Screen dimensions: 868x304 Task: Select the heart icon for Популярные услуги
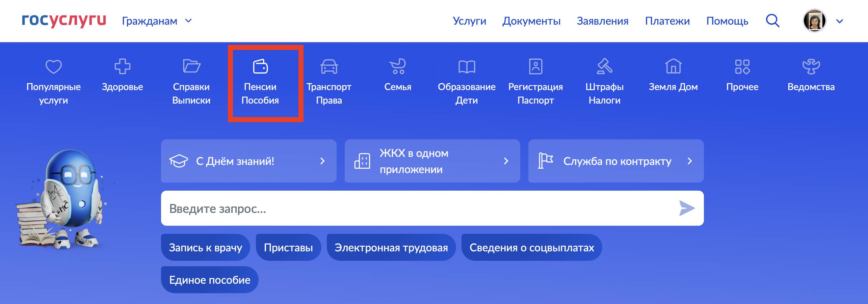(x=54, y=66)
